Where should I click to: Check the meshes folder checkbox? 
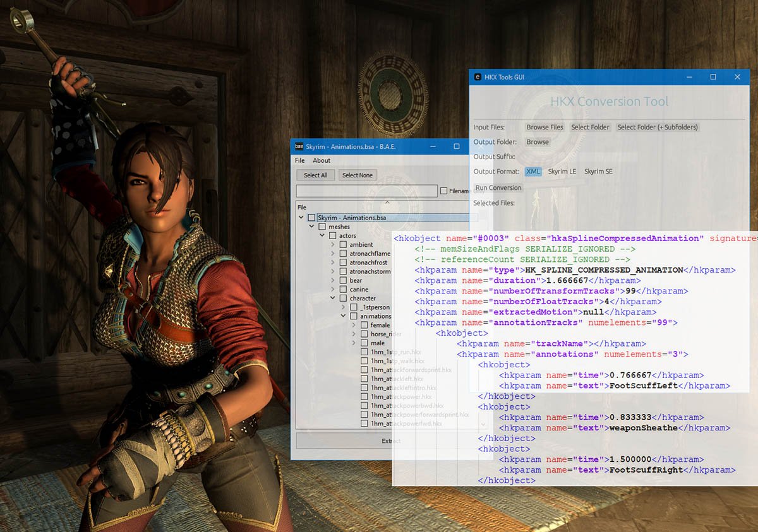322,227
